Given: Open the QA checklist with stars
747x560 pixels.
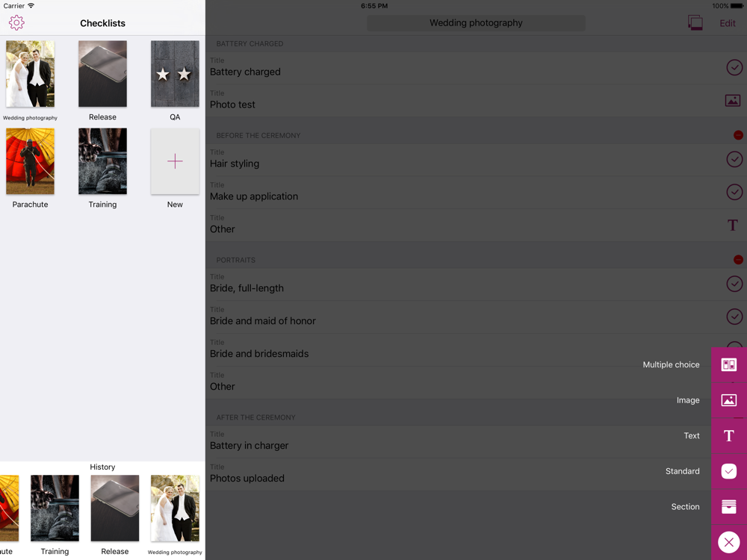Looking at the screenshot, I should pyautogui.click(x=175, y=74).
